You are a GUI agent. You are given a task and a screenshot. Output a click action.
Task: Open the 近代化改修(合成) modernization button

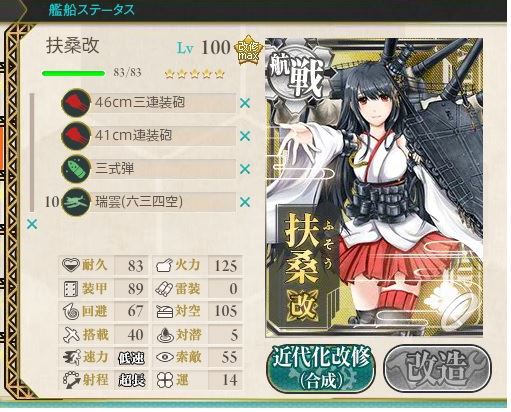(x=321, y=368)
